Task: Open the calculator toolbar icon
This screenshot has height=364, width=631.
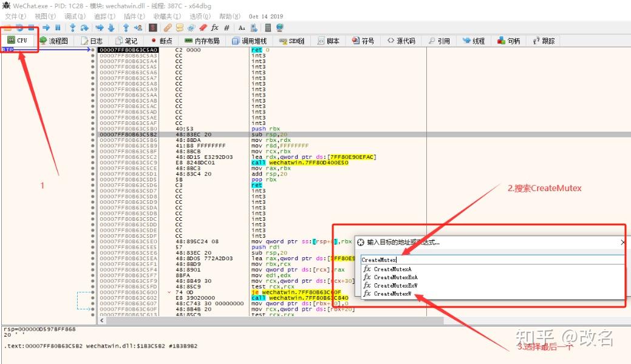Action: coord(268,28)
